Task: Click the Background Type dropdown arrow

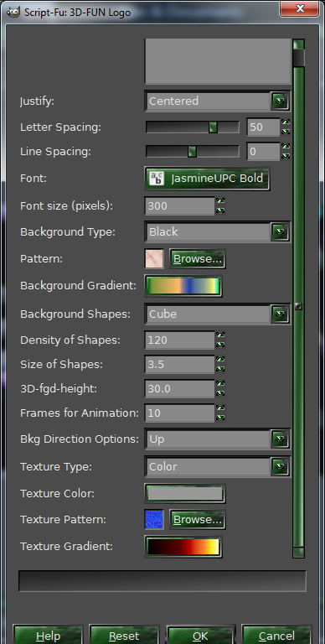Action: point(280,232)
